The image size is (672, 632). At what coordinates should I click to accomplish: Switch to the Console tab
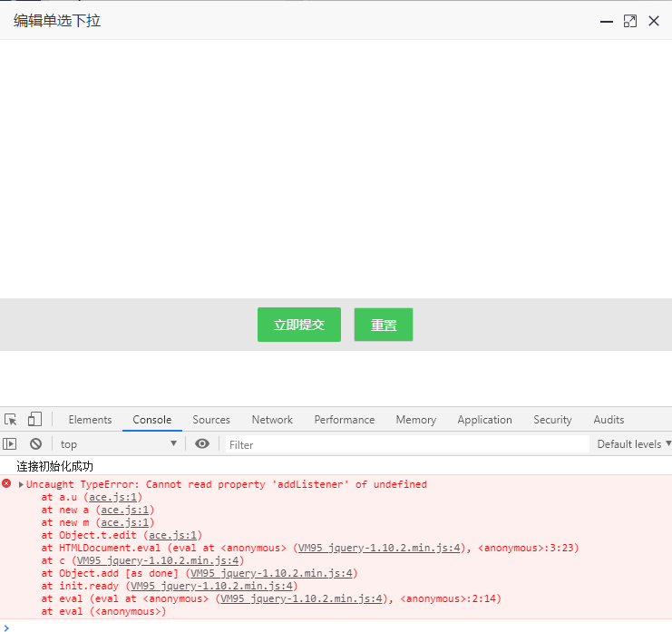(x=152, y=420)
